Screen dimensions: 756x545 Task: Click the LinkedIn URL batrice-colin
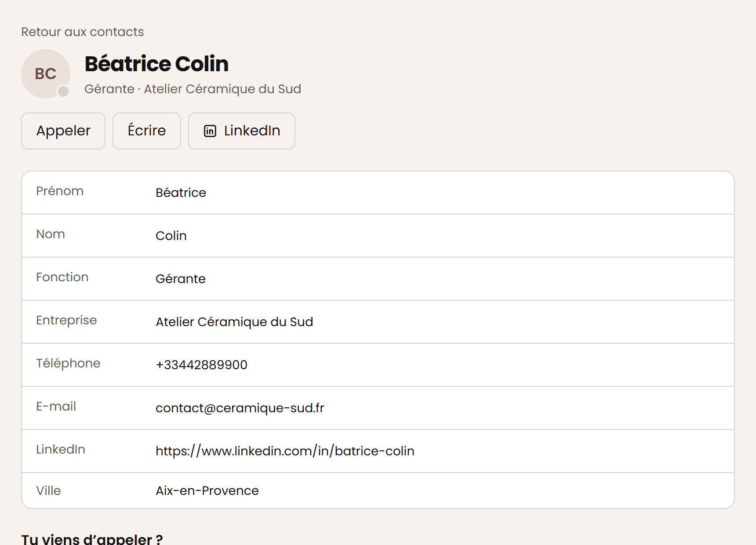click(285, 451)
